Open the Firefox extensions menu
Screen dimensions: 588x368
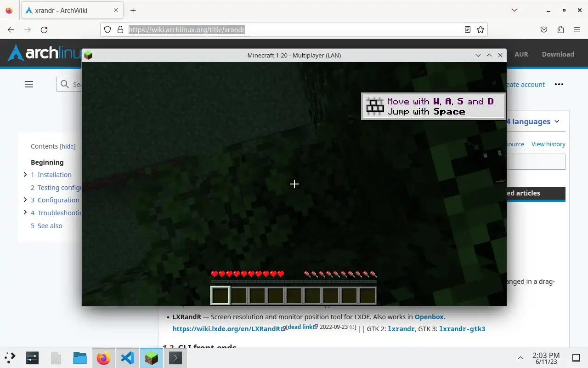pos(560,29)
